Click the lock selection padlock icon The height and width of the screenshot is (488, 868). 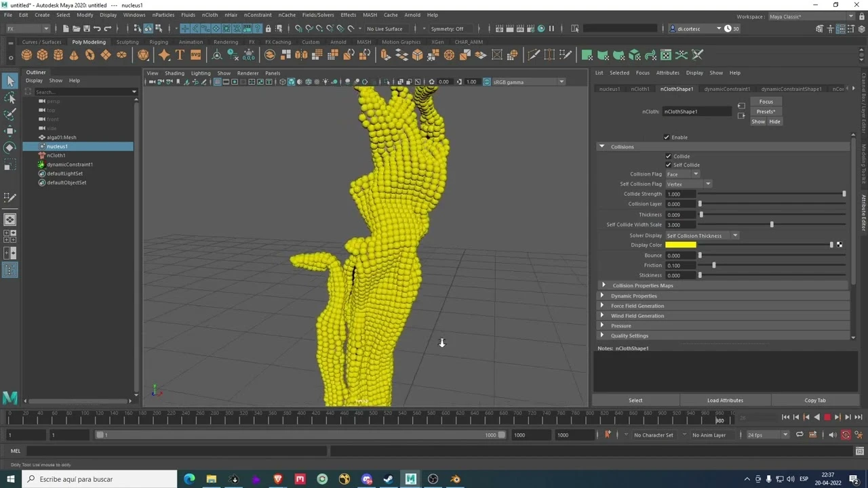tap(268, 28)
